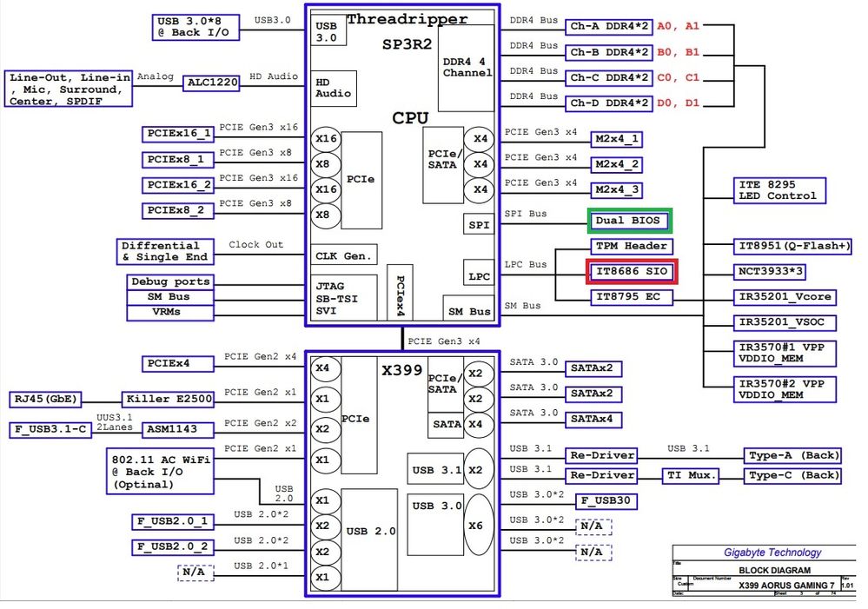Click the NCT3933*3 block
This screenshot has height=609, width=868.
coord(770,272)
